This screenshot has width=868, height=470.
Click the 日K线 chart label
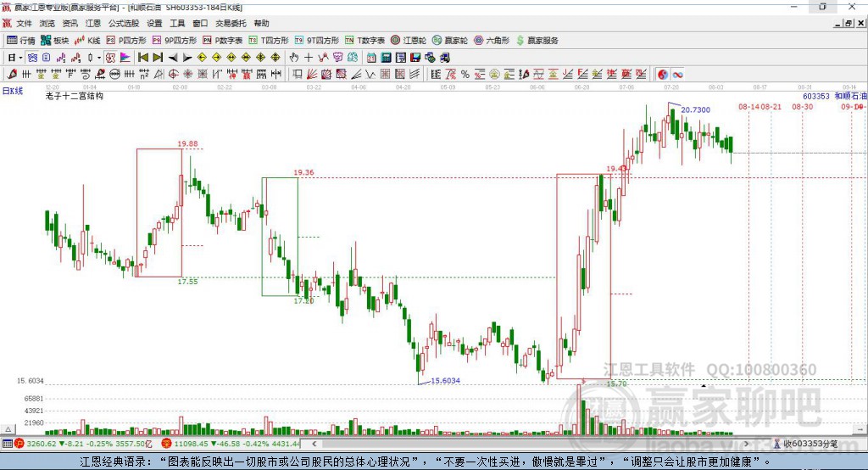point(13,90)
